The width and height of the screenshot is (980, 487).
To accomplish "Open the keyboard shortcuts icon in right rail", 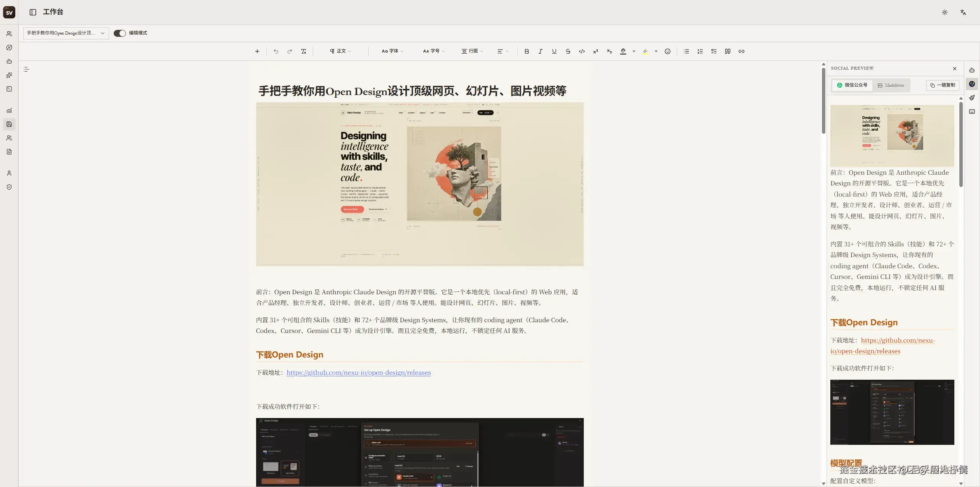I will 972,112.
